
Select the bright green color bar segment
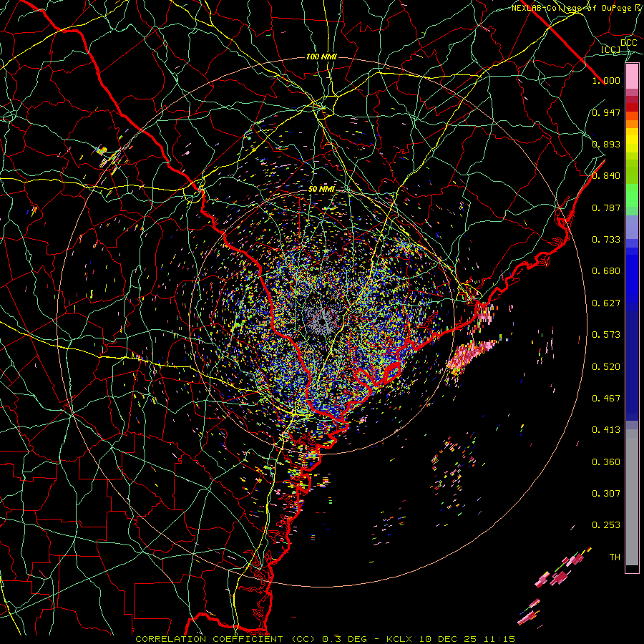point(632,195)
